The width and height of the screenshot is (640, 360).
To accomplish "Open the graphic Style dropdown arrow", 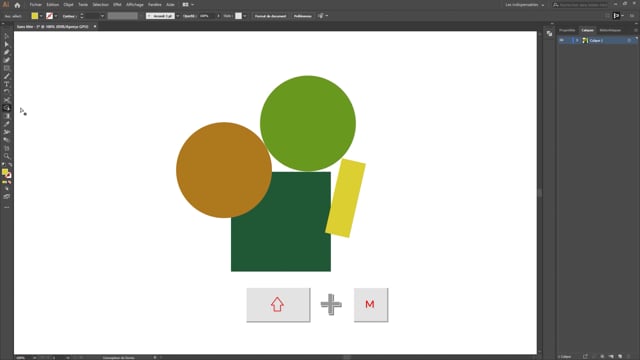I will 244,16.
